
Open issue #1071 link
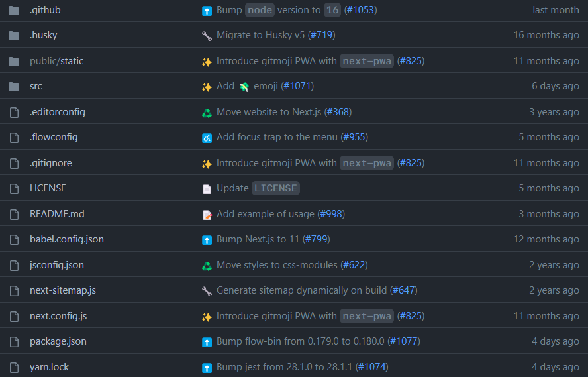pos(297,87)
